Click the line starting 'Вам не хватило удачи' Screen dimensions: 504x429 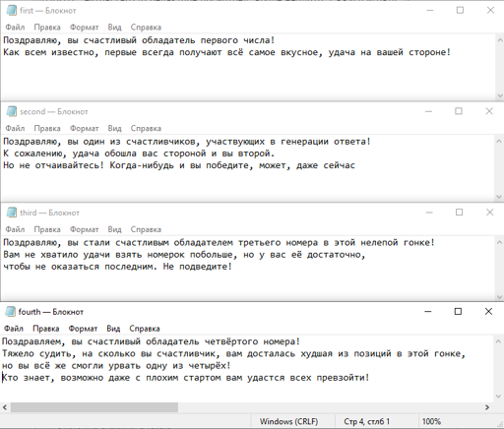[184, 255]
